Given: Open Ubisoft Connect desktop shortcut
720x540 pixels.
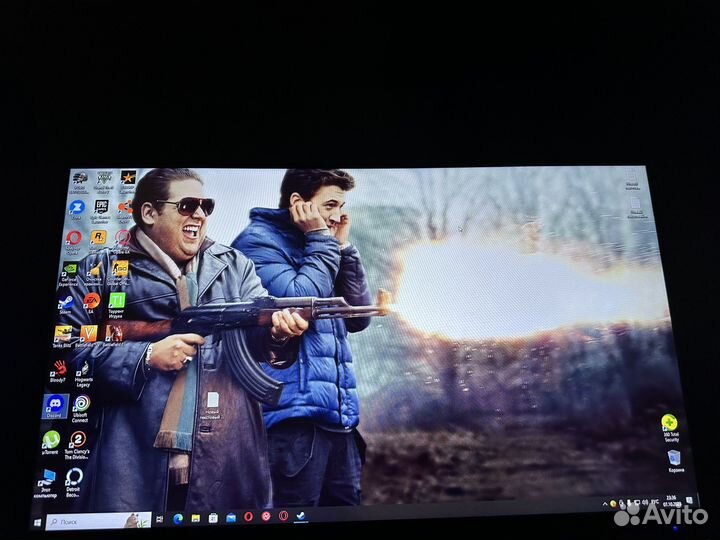Looking at the screenshot, I should click(x=81, y=409).
